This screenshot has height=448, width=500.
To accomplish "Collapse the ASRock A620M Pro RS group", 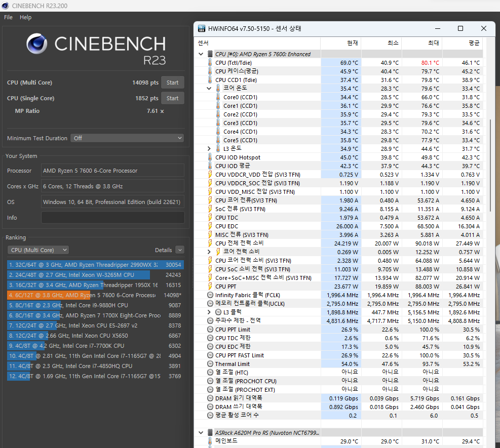I will (201, 433).
